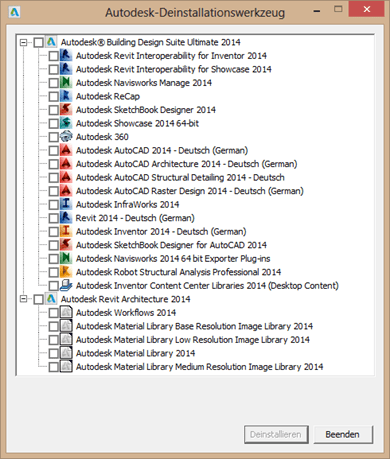Select 'Autodesk Navisworks Manage 2014' row text

[144, 83]
